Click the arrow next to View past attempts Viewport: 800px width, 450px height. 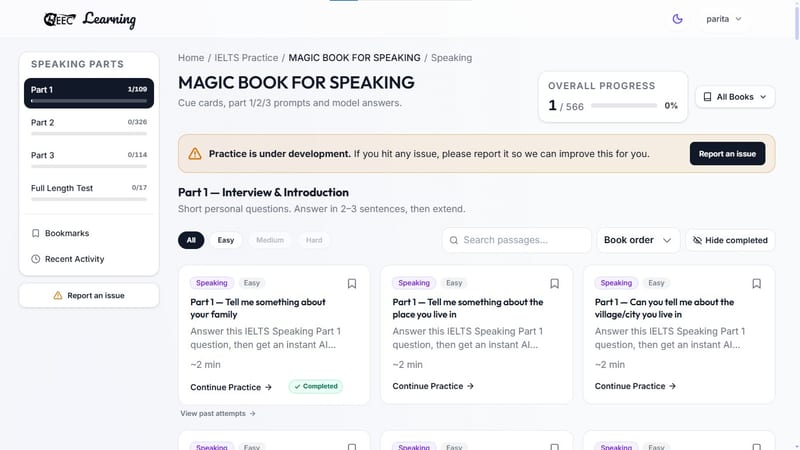[253, 413]
